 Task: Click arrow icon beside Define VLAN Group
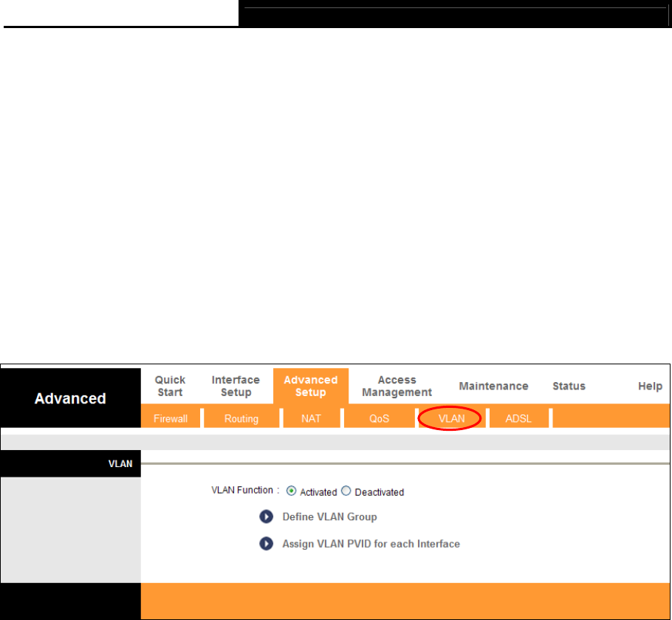click(266, 517)
